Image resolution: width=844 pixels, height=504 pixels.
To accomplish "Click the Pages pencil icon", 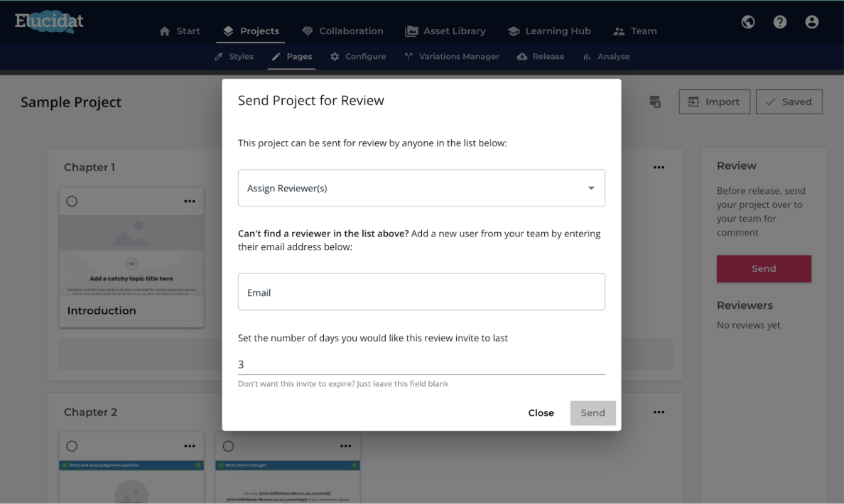I will [x=276, y=57].
